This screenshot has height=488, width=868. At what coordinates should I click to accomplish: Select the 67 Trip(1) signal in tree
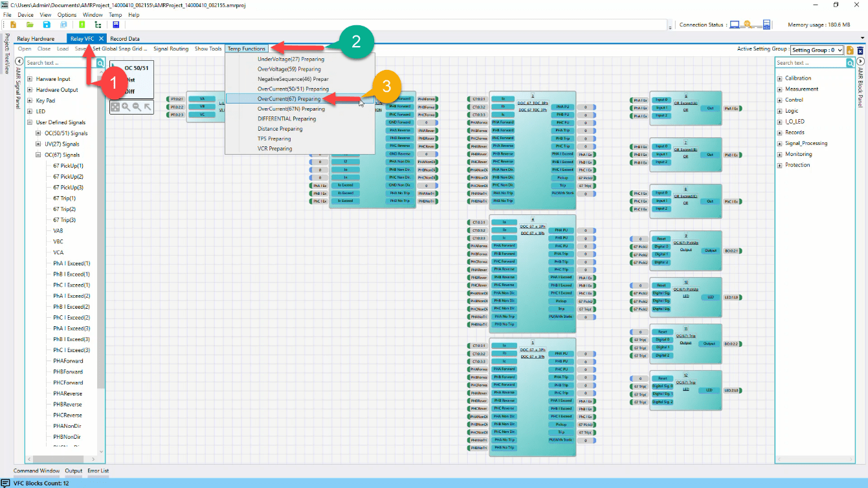(x=64, y=198)
